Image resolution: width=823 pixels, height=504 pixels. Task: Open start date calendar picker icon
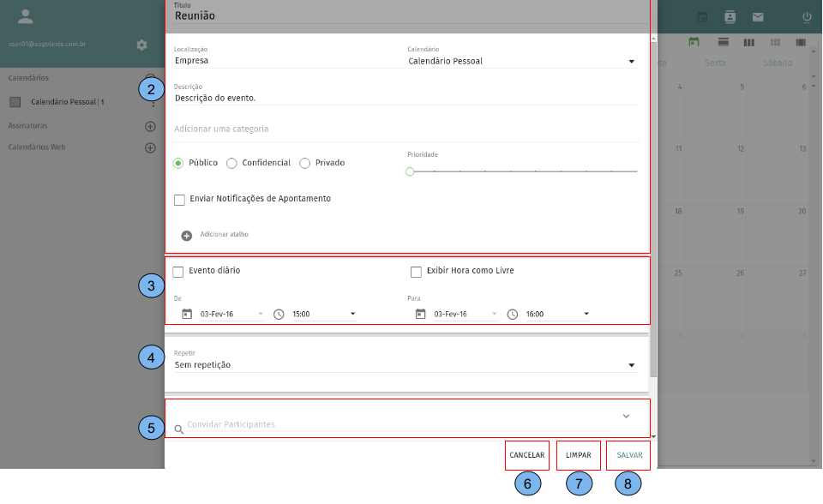[186, 314]
